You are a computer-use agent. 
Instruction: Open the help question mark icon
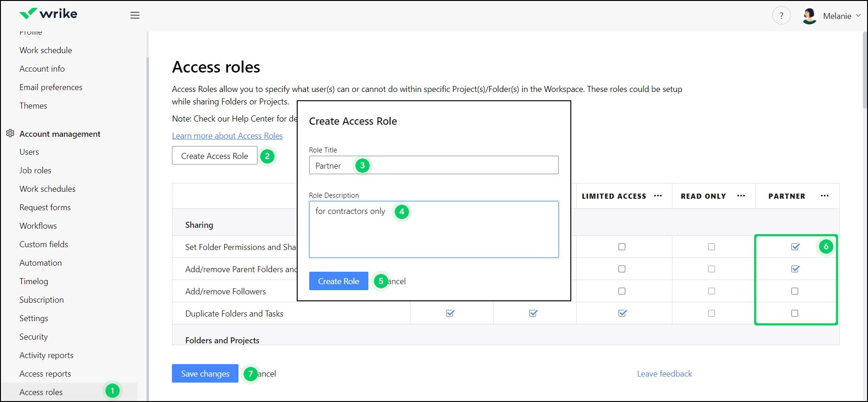[x=781, y=16]
